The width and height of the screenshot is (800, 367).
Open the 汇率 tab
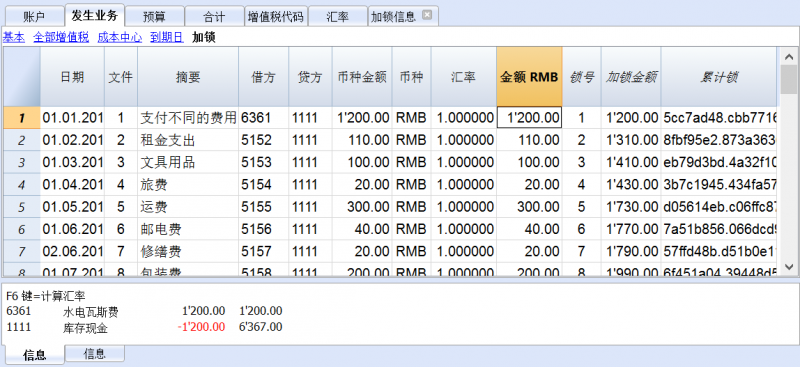tap(337, 17)
